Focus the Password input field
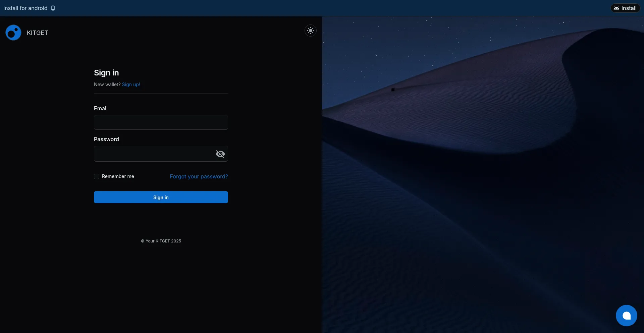644x333 pixels. pyautogui.click(x=154, y=154)
